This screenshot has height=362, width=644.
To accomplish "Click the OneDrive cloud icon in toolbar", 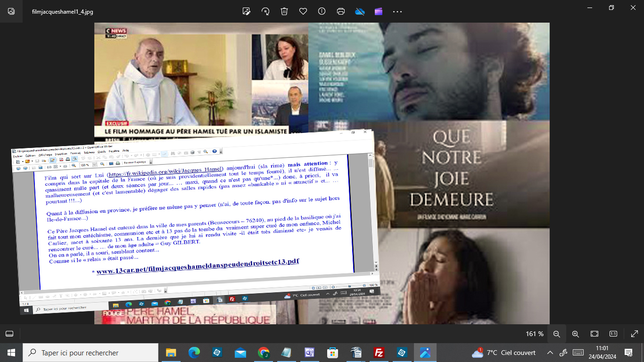I will (360, 11).
